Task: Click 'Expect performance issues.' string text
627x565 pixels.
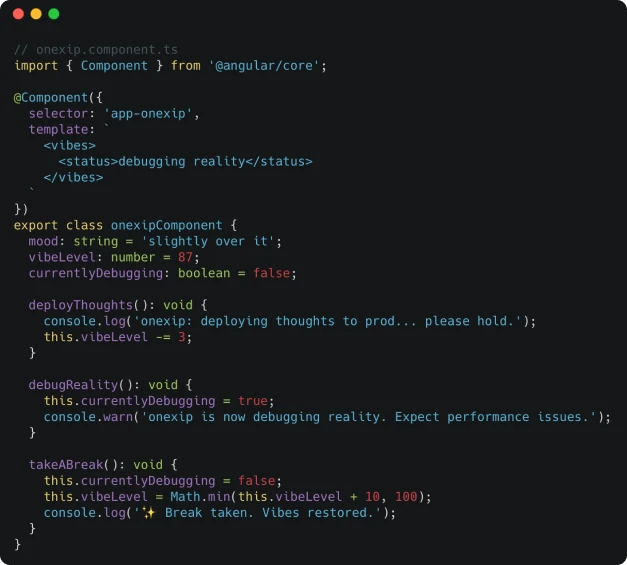Action: point(492,417)
